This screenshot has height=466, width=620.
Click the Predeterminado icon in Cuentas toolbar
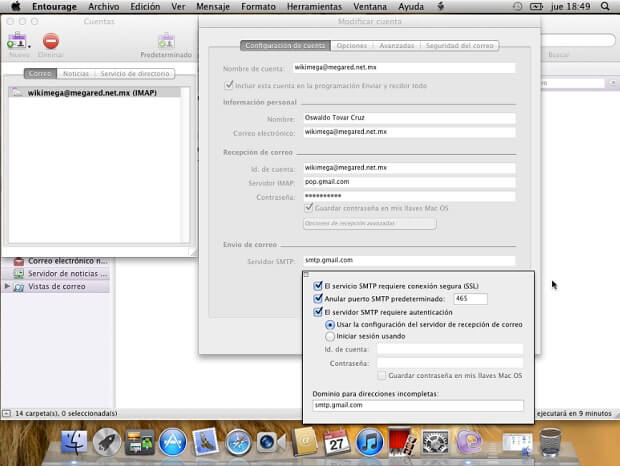[x=166, y=41]
